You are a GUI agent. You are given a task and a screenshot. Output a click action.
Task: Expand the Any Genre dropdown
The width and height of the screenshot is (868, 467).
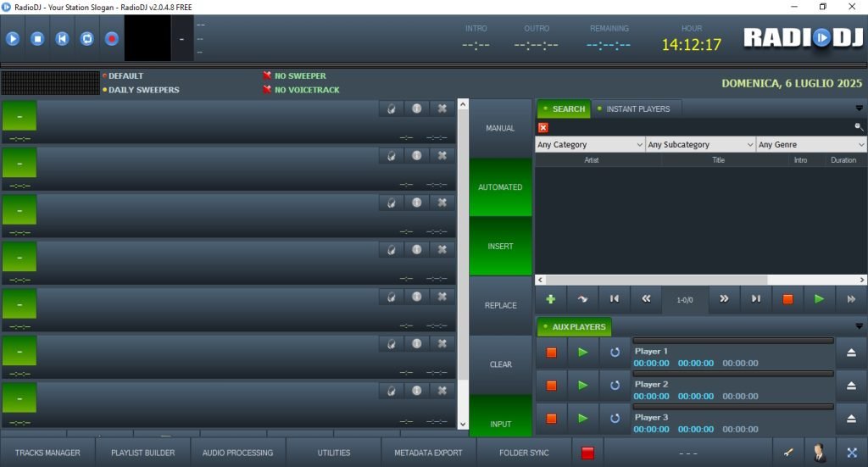tap(811, 145)
